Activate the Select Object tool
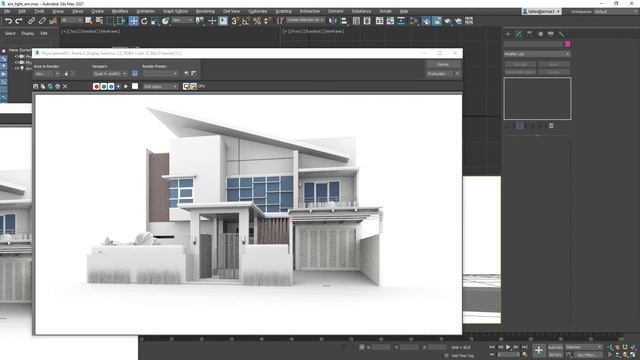 click(x=89, y=21)
